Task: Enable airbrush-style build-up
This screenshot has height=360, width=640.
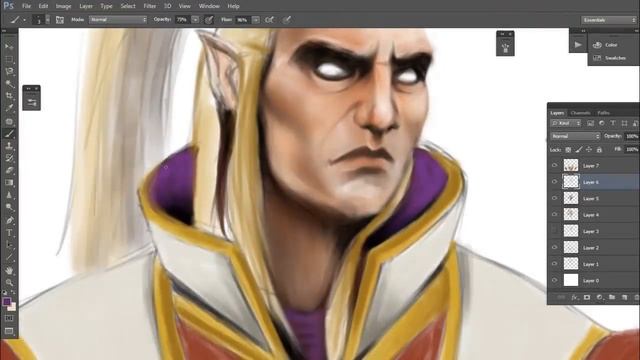Action: tap(269, 20)
